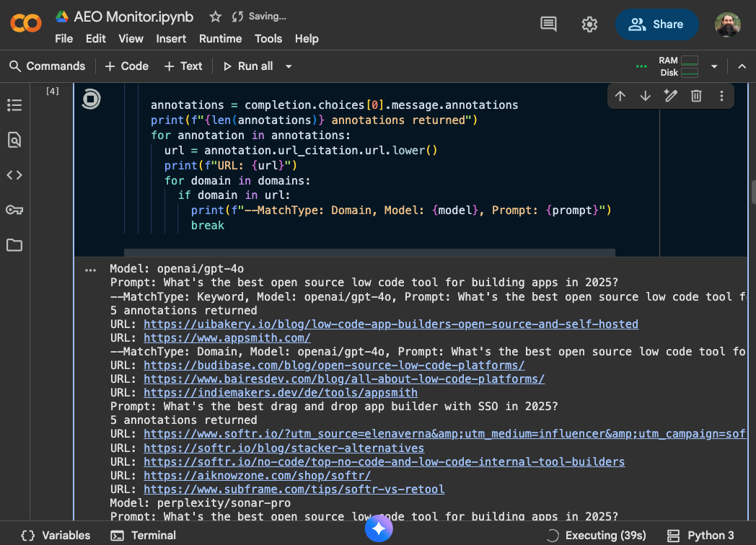756x545 pixels.
Task: Select the find and replace magnifier icon
Action: coord(14,140)
